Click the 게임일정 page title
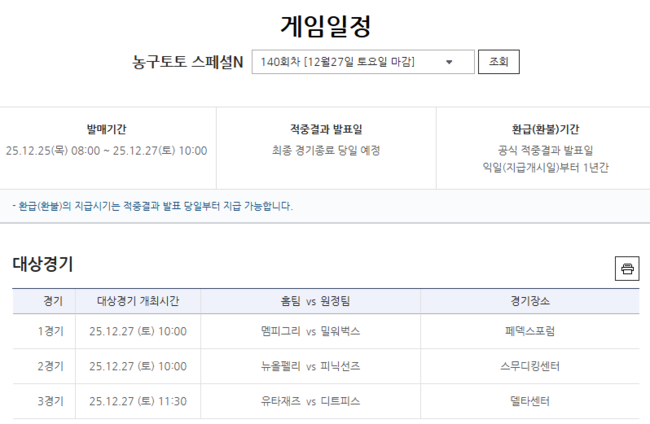650x424 pixels. pos(325,24)
